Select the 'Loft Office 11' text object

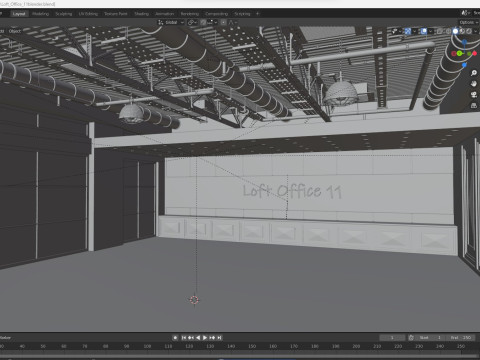pos(292,191)
